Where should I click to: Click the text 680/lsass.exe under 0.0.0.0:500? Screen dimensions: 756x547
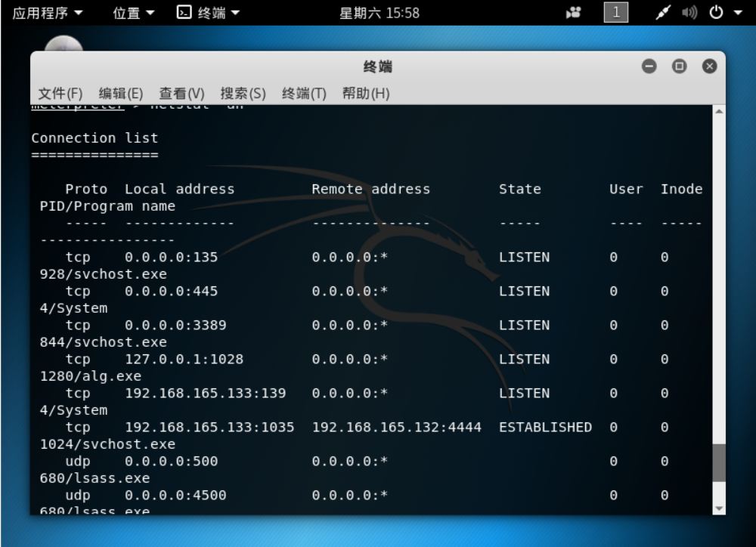coord(95,478)
